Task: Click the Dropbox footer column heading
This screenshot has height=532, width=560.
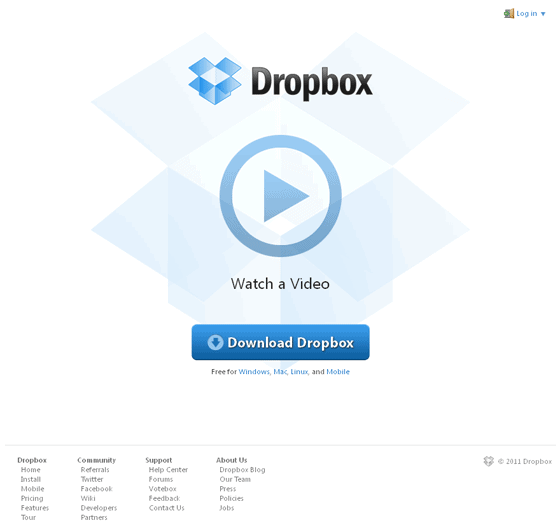Action: 32,460
